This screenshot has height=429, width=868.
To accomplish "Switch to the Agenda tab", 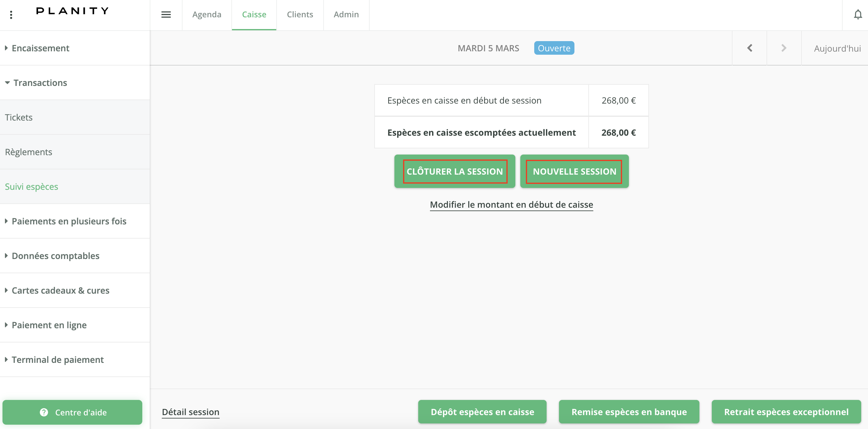I will (x=207, y=15).
